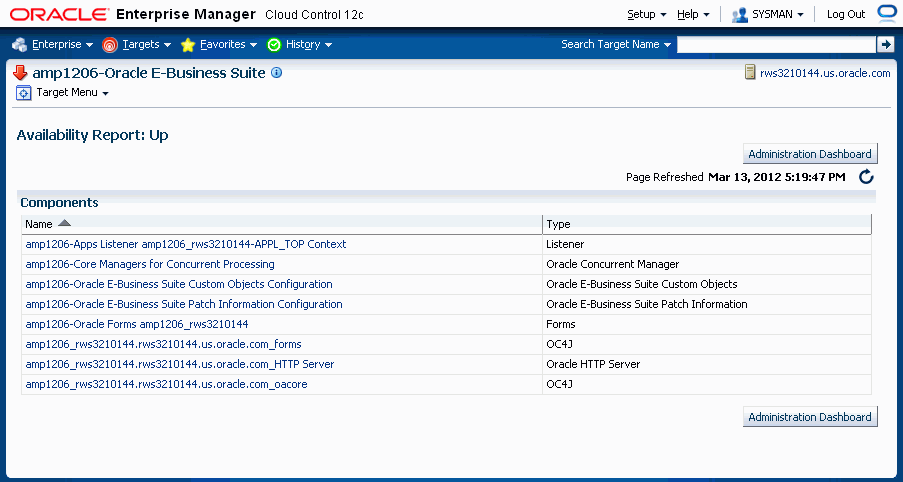Open the SYSMAN user menu

click(777, 15)
